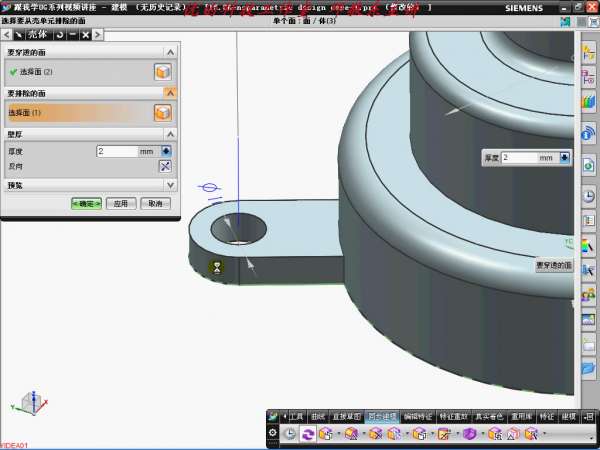Image resolution: width=600 pixels, height=450 pixels.
Task: Collapse the 壁厚 section
Action: point(170,133)
